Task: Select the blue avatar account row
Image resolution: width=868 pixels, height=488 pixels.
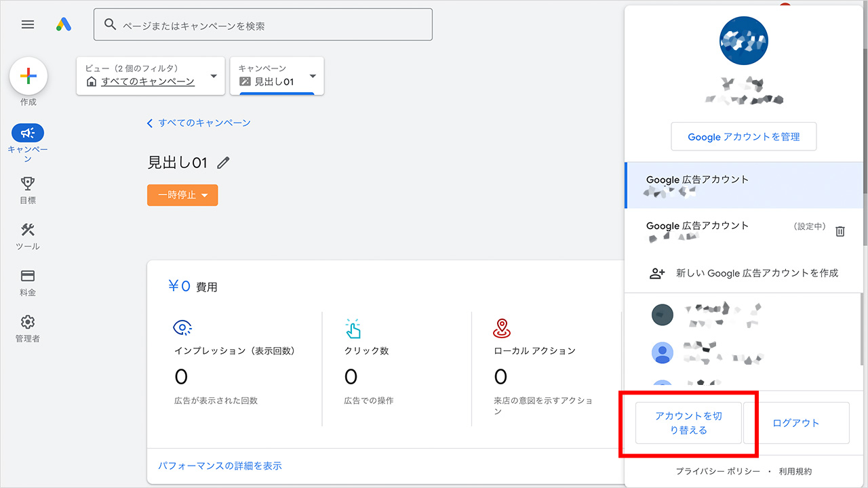Action: (x=743, y=352)
